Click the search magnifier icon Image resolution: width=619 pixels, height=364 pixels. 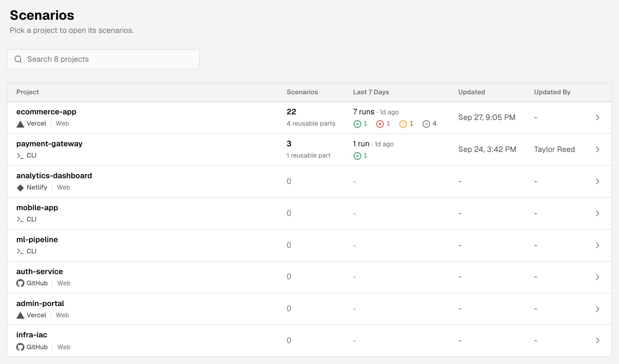coord(18,59)
